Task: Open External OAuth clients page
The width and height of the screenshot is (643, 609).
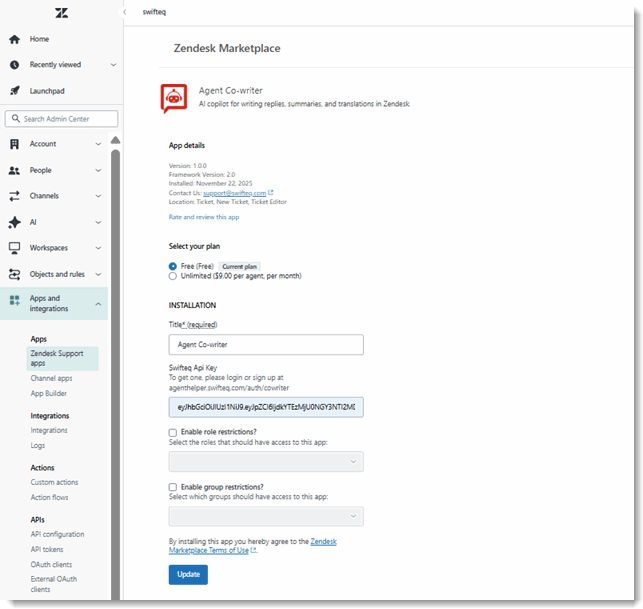Action: coord(54,584)
